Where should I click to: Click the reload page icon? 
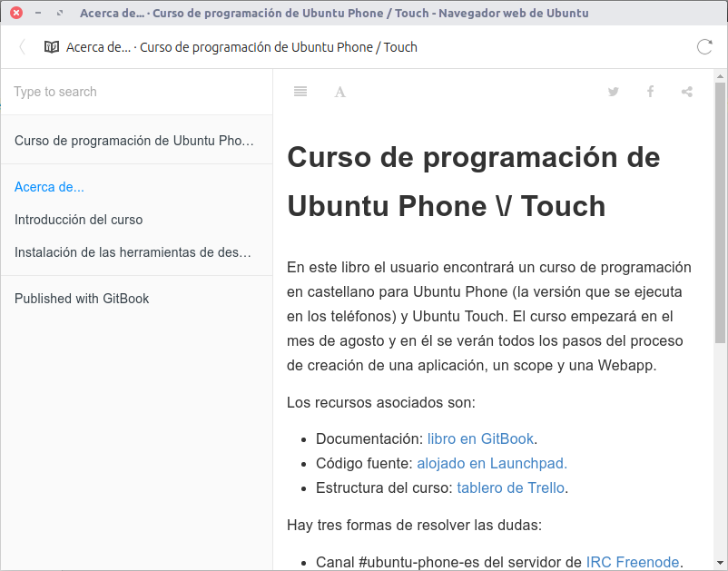coord(704,47)
